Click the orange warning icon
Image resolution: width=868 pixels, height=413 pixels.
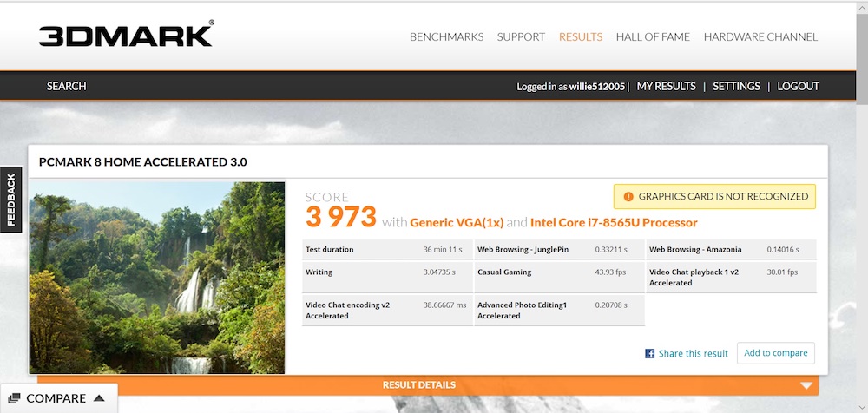(x=628, y=197)
